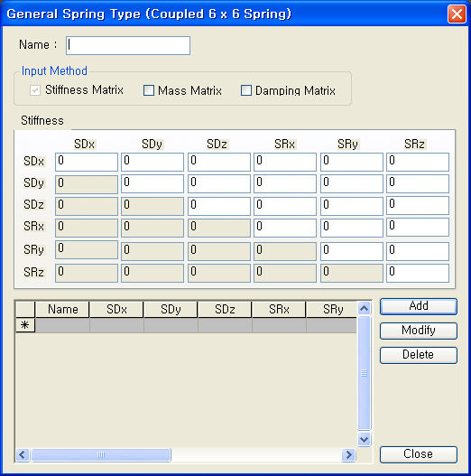The width and height of the screenshot is (471, 476).
Task: Click the SDy row, SRx column stiffness field
Action: click(x=285, y=183)
